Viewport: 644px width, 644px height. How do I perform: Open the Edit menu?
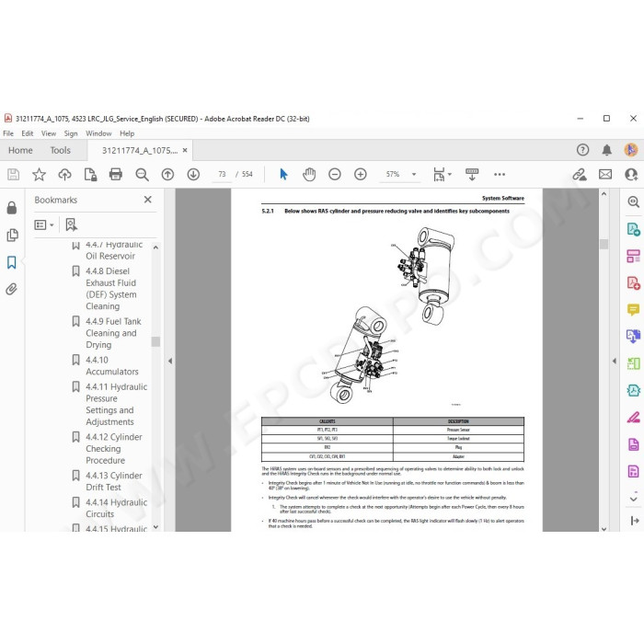click(28, 133)
